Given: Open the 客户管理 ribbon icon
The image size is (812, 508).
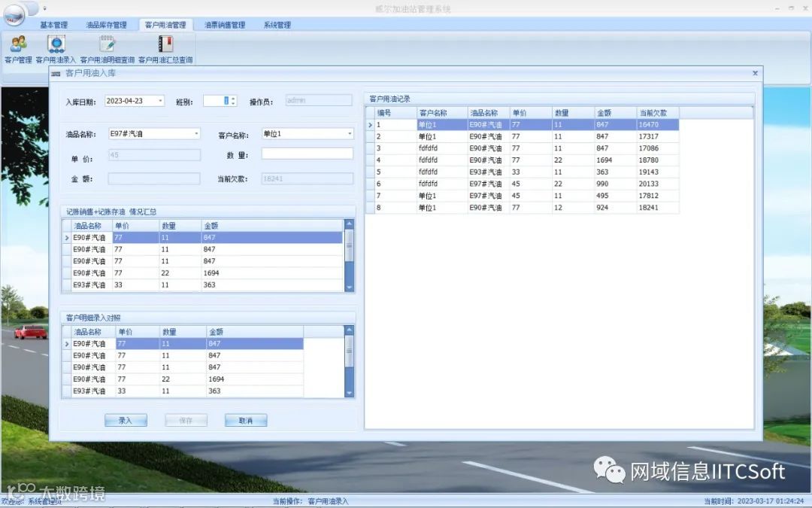Looking at the screenshot, I should [x=18, y=49].
